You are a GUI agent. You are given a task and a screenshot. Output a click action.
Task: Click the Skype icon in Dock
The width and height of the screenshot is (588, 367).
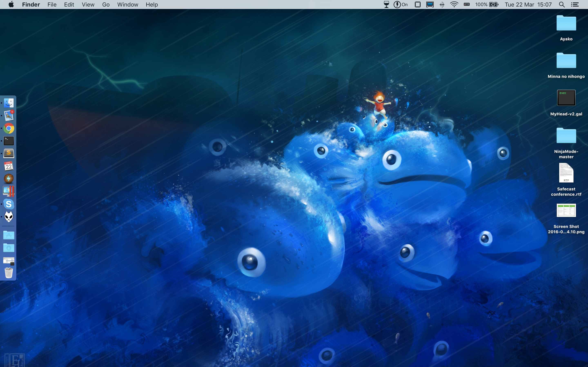(x=9, y=204)
